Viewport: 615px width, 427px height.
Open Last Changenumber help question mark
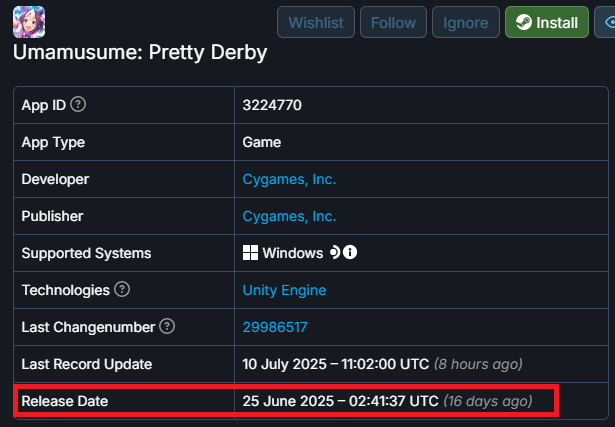[x=167, y=327]
